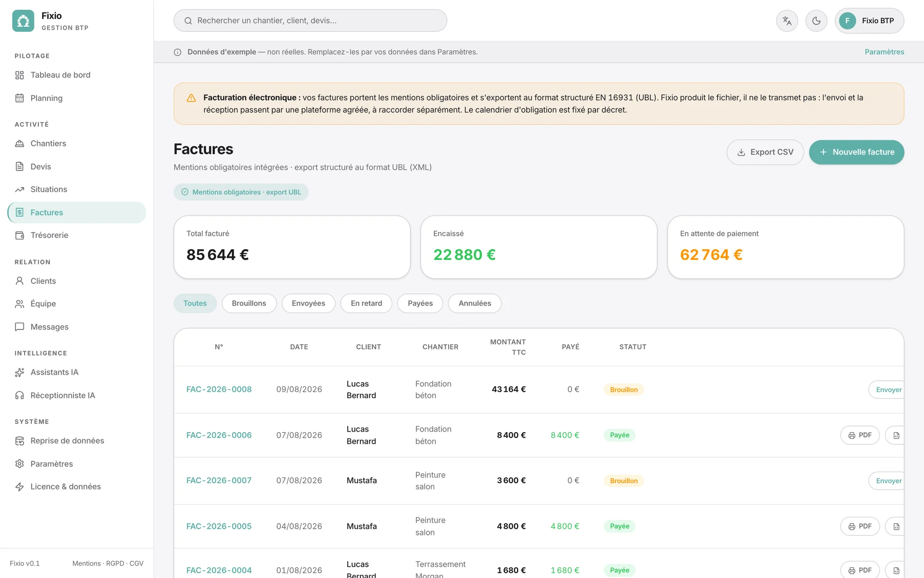Send draft invoice FAC-2026-0008 with Envoyer
924x578 pixels.
coord(887,389)
